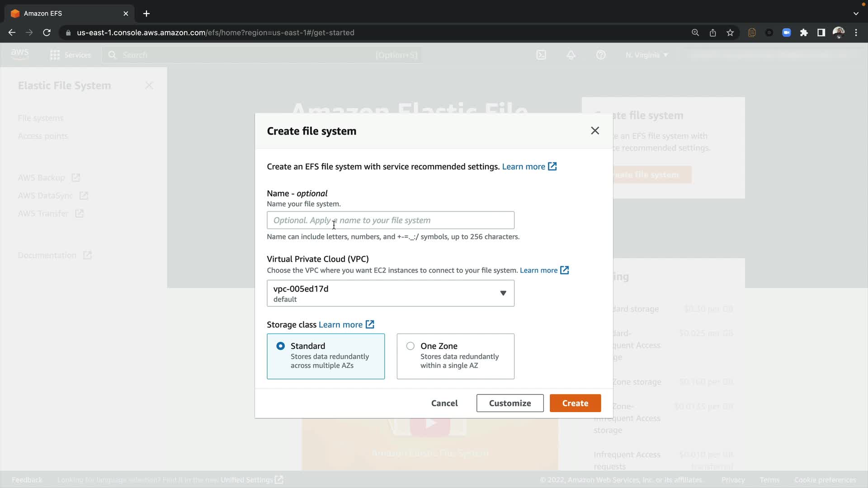Open the browser extensions puzzle icon
This screenshot has height=488, width=868.
[804, 33]
